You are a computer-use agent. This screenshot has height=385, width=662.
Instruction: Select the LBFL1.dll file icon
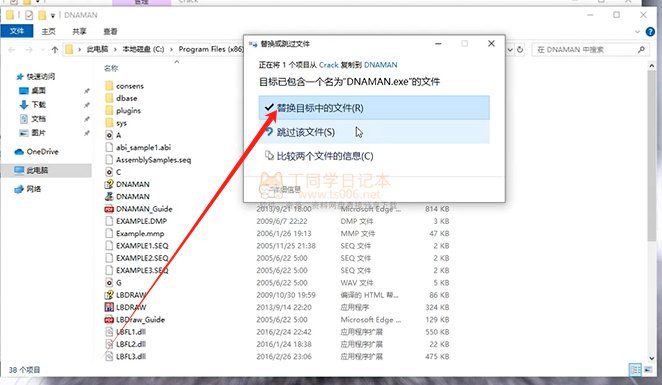pos(109,332)
